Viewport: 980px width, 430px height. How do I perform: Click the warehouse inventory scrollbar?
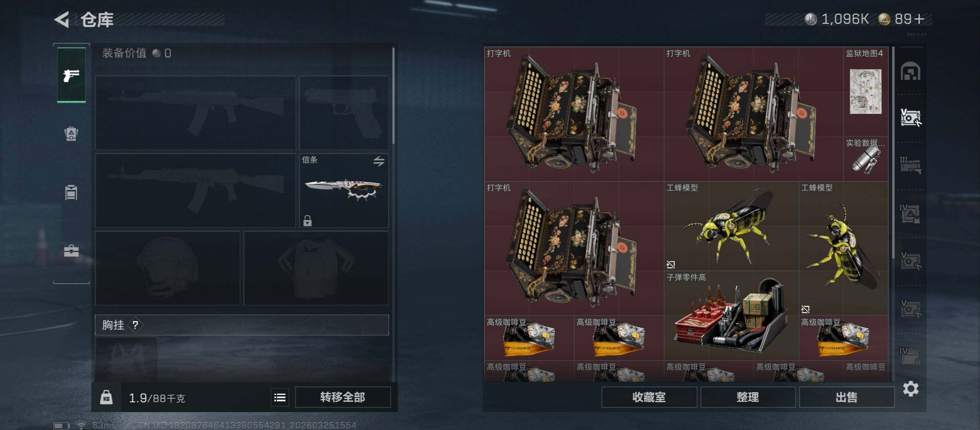(x=893, y=153)
